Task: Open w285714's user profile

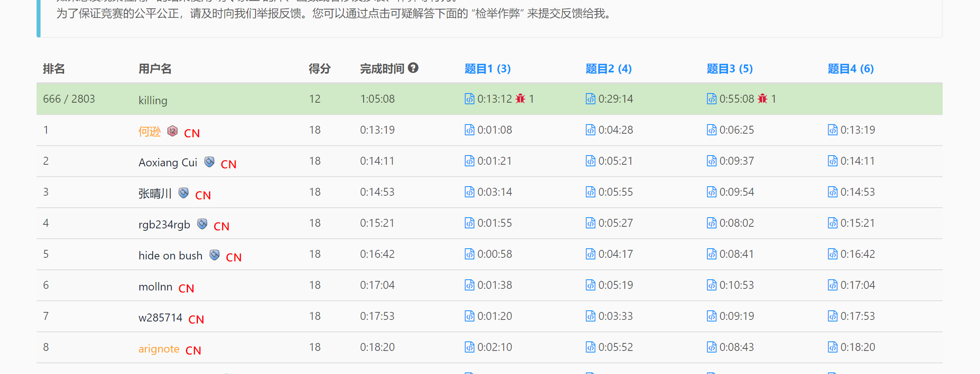Action: (x=160, y=318)
